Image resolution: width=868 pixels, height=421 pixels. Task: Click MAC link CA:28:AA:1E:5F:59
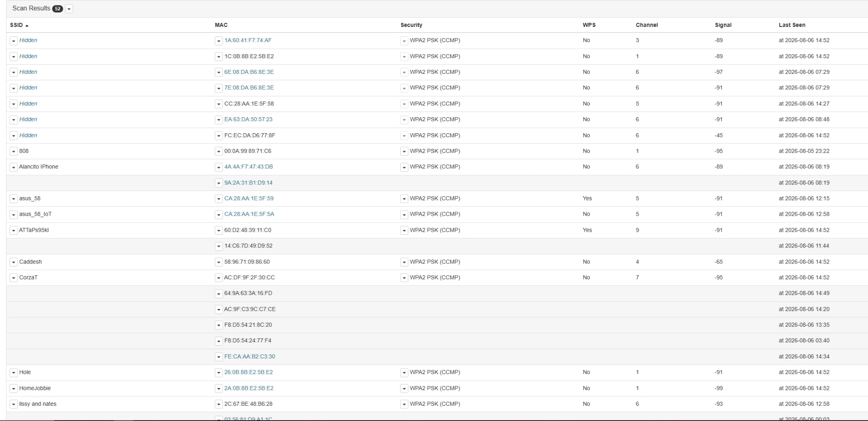coord(249,198)
